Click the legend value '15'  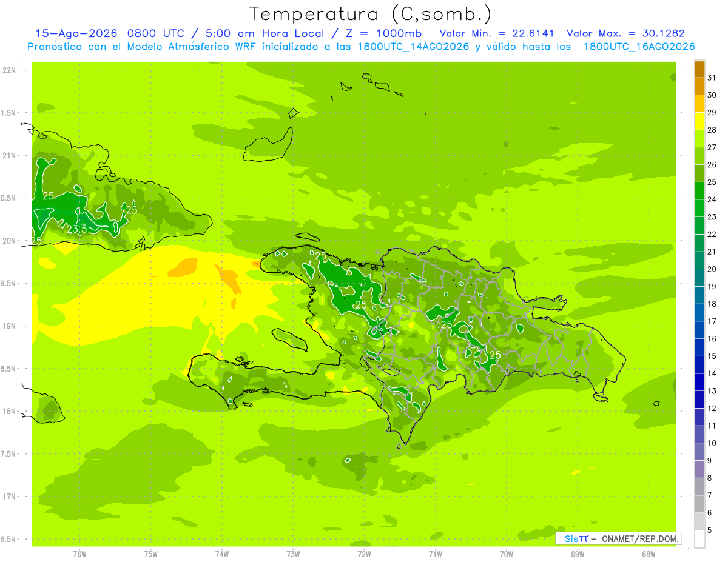712,356
